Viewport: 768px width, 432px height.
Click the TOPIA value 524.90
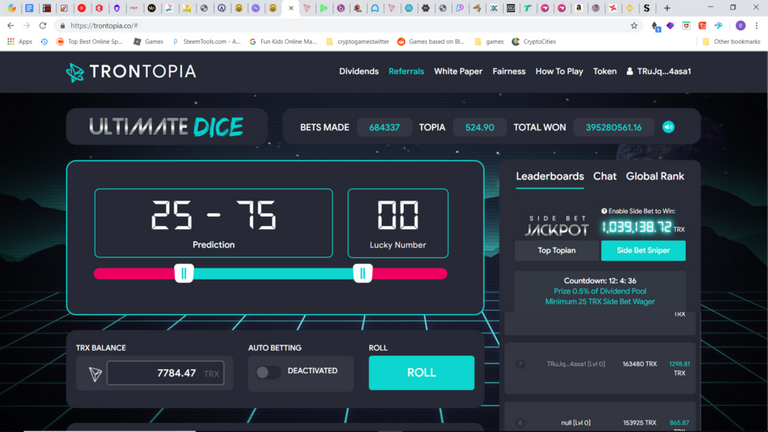click(x=480, y=127)
